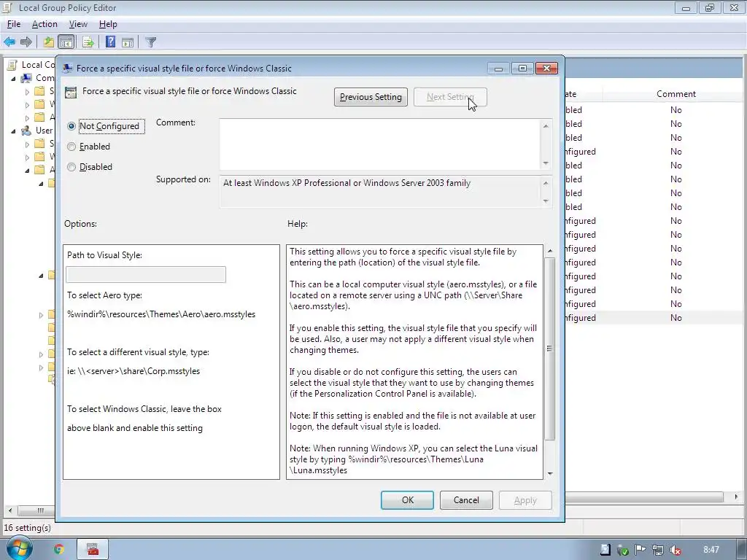Select the Computer Configuration monitor icon
The width and height of the screenshot is (747, 560).
pyautogui.click(x=27, y=77)
